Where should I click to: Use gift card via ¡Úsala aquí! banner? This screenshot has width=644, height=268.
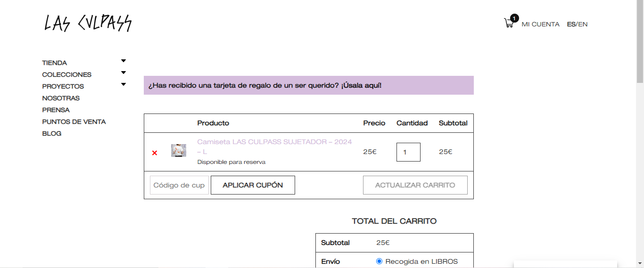pyautogui.click(x=361, y=85)
